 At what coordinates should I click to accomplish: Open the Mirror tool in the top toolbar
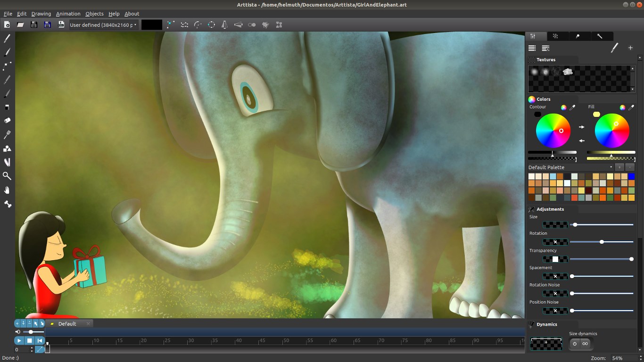(x=224, y=25)
